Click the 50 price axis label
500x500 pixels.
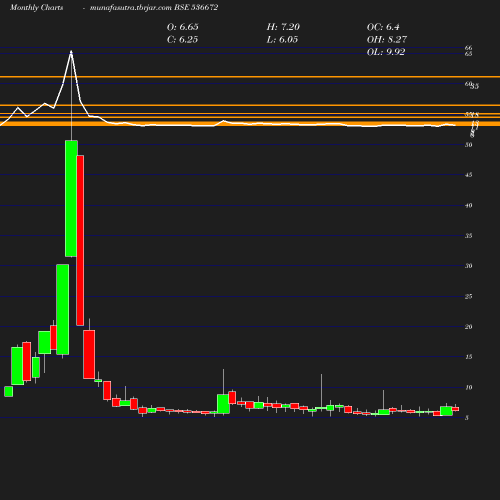[468, 145]
